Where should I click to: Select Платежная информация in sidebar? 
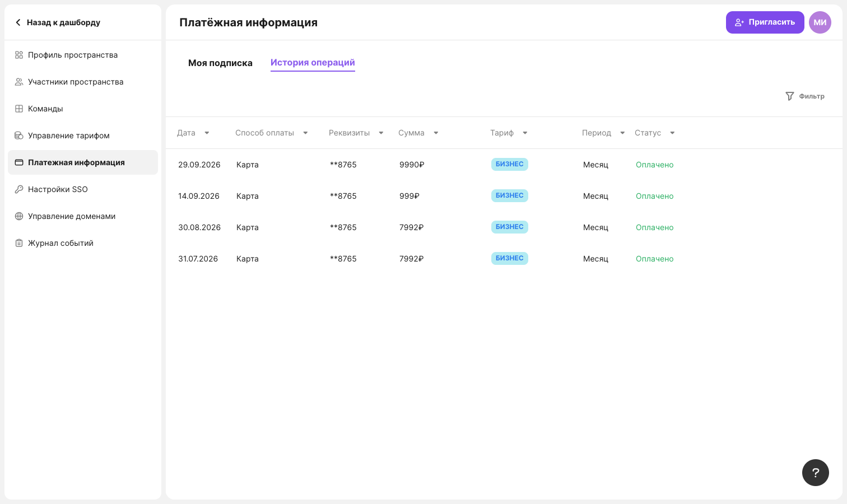point(83,162)
